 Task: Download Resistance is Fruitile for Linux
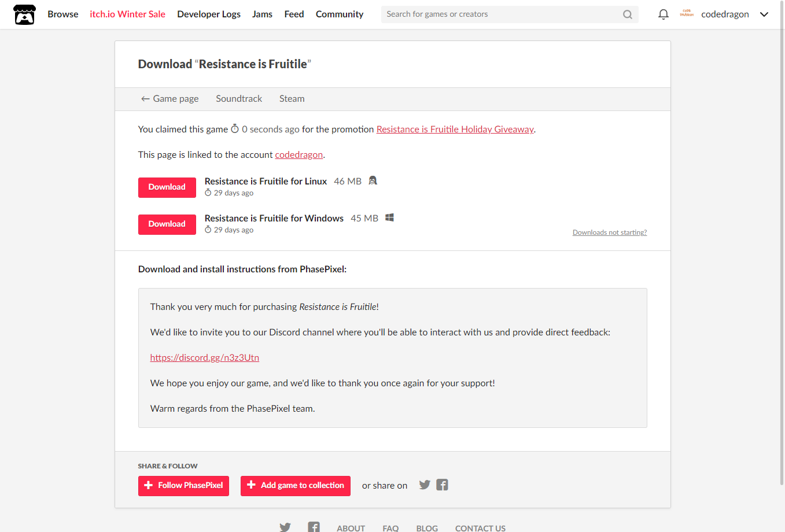tap(167, 187)
